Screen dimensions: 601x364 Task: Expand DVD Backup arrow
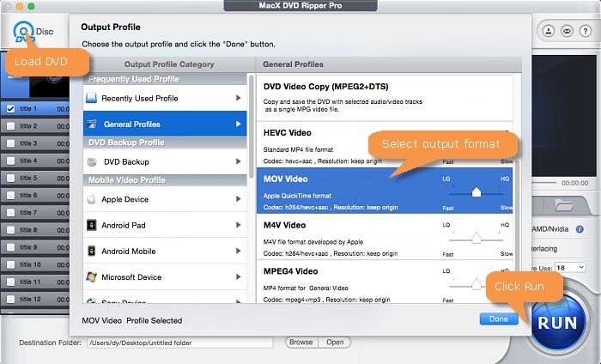(238, 161)
